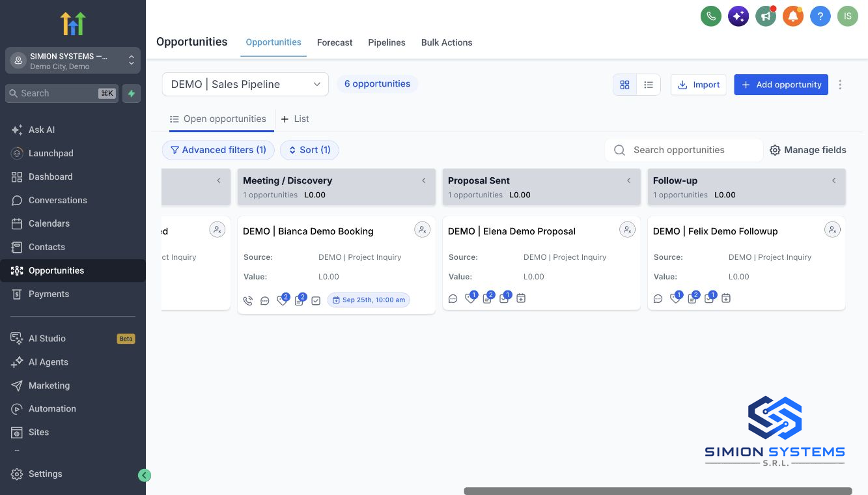The width and height of the screenshot is (868, 495).
Task: Collapse the Proposal Sent column
Action: (x=629, y=180)
